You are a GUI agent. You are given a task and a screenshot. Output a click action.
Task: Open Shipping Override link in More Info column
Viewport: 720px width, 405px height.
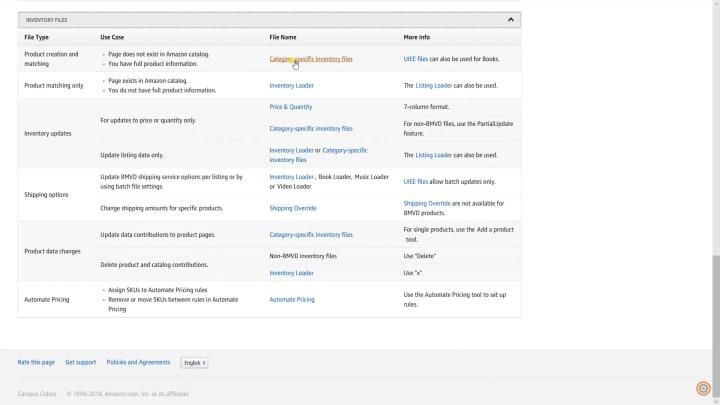(x=427, y=203)
